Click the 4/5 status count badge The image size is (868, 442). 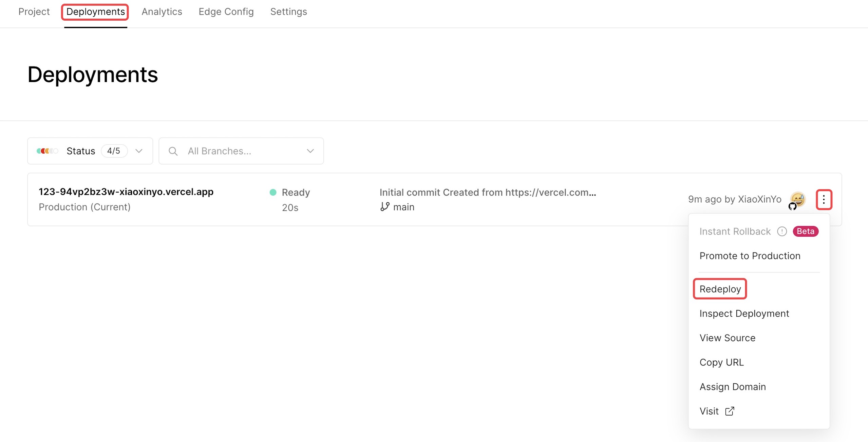(x=114, y=151)
